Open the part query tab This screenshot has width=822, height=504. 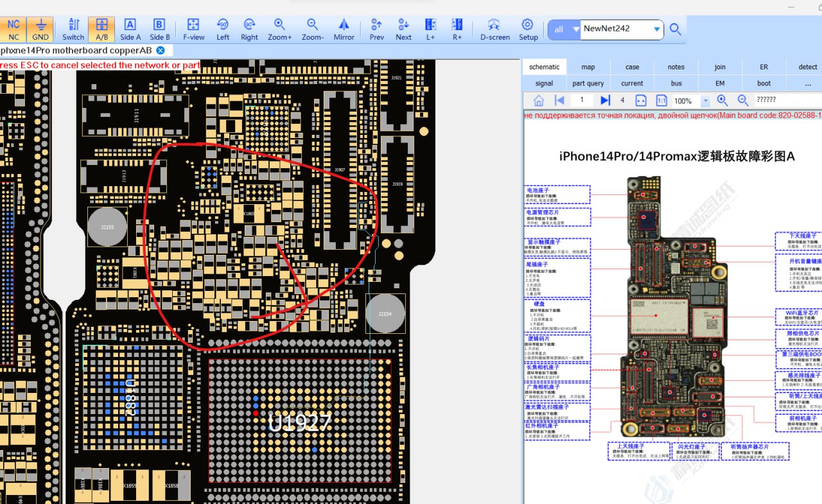pos(588,83)
